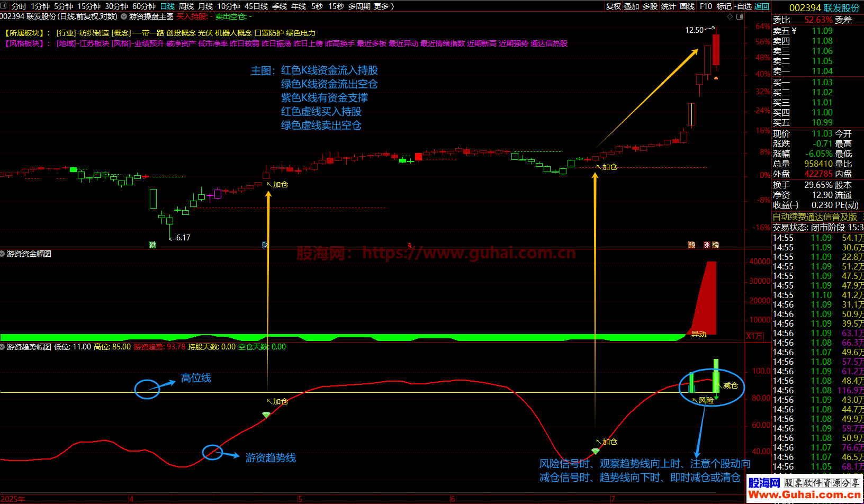
Task: Open the 统计 statistics tool
Action: (x=669, y=6)
